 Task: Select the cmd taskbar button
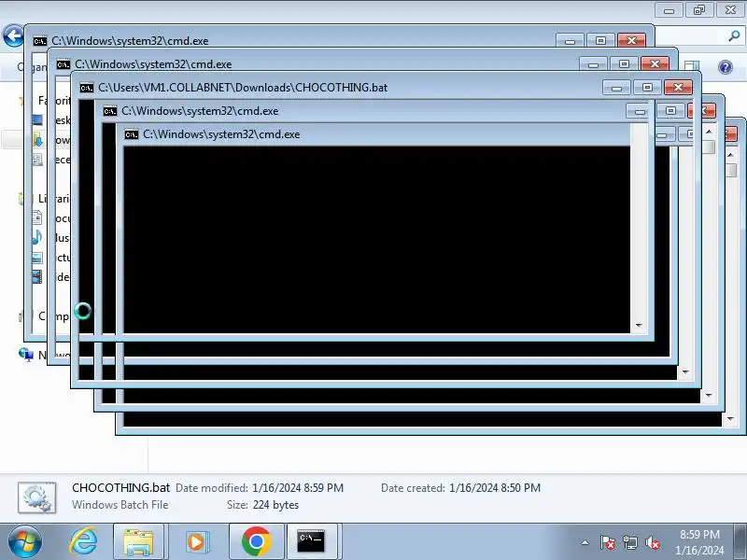311,542
